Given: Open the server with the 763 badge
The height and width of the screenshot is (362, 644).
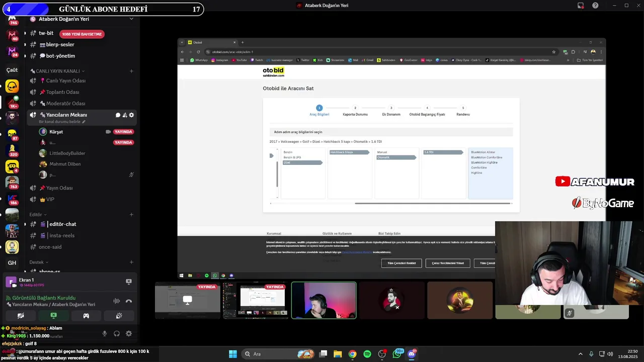Looking at the screenshot, I should [x=12, y=183].
